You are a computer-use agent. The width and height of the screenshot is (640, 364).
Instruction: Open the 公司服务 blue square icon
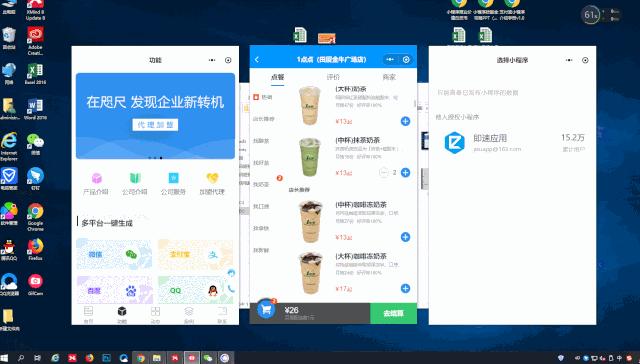coord(173,178)
